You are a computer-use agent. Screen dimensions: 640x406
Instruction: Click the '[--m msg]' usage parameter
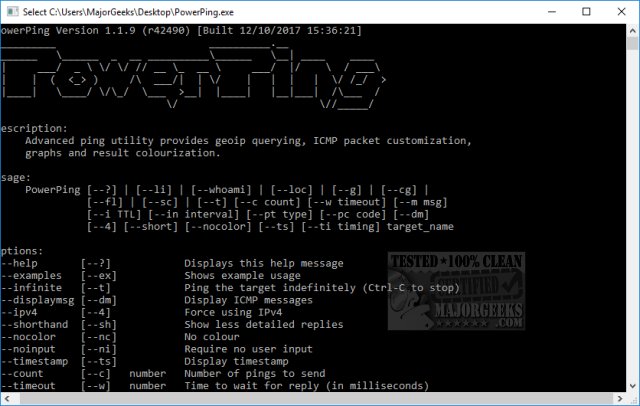[x=420, y=202]
